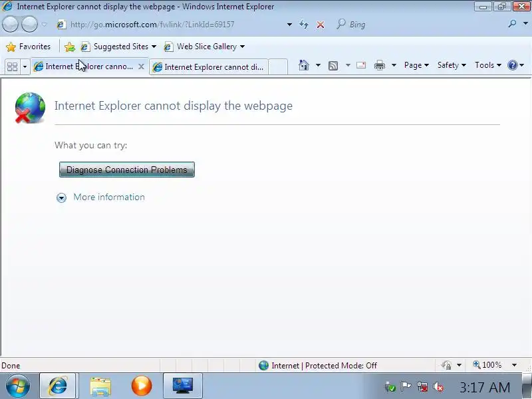Click the RSS feeds icon
This screenshot has height=399, width=532.
pos(333,65)
